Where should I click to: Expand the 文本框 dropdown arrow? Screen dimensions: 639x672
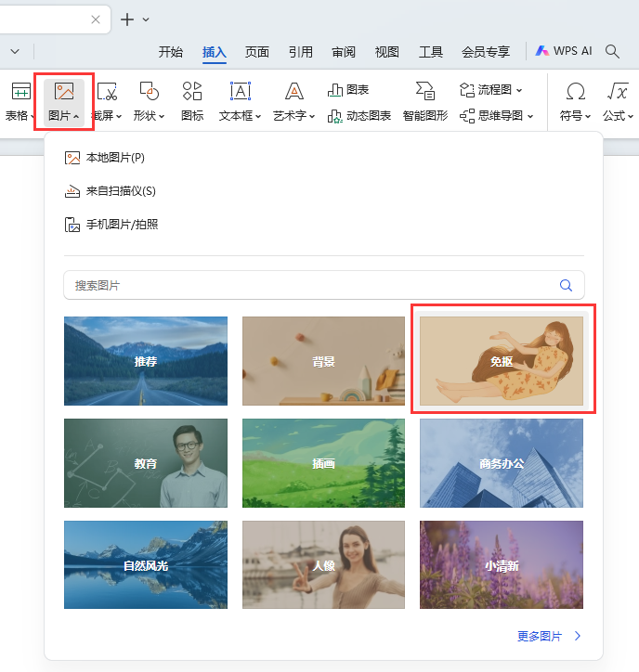tap(258, 116)
